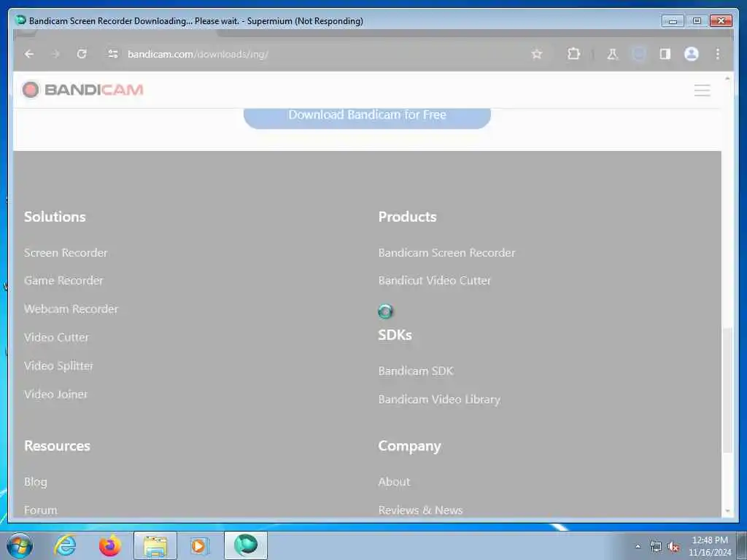Close the Supermium window
Image resolution: width=747 pixels, height=560 pixels.
721,21
